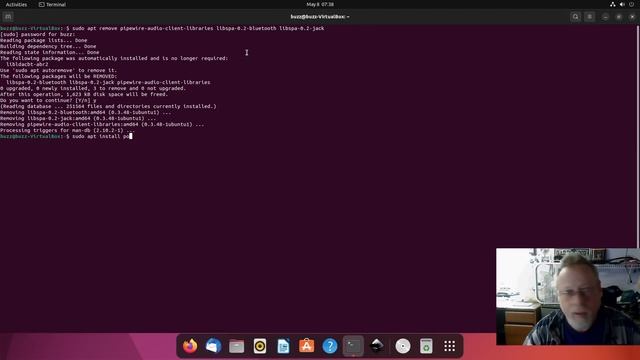Click 'Building dependency tree... Done' line

tap(48, 46)
